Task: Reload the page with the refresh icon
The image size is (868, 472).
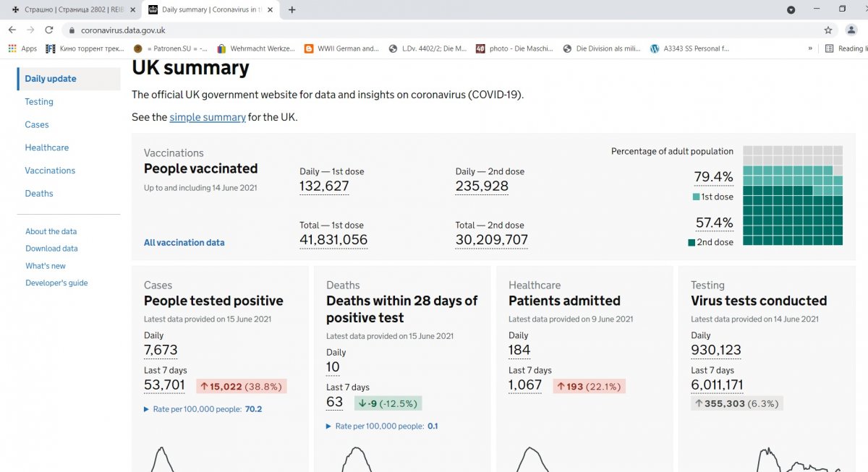Action: pyautogui.click(x=49, y=30)
